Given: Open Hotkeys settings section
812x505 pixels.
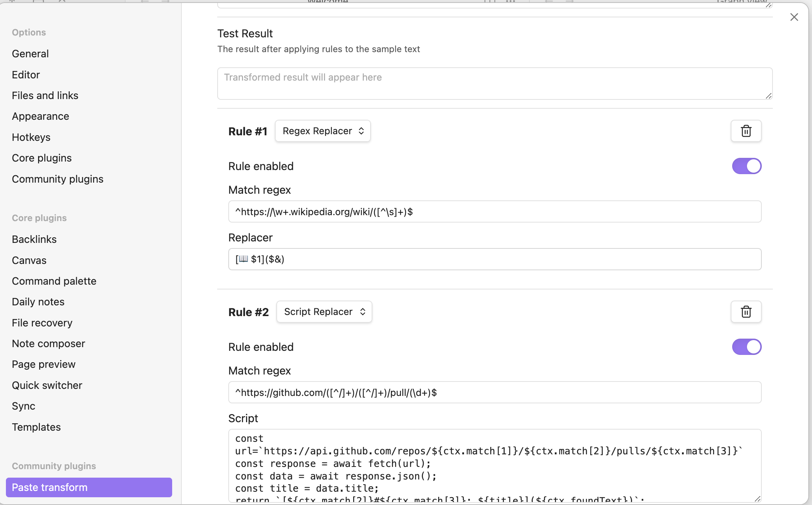Looking at the screenshot, I should [31, 137].
